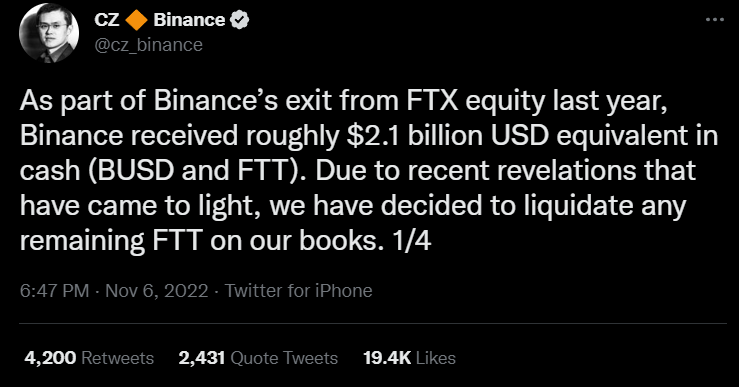Click 'remaining FTT' in the last line

coord(112,241)
